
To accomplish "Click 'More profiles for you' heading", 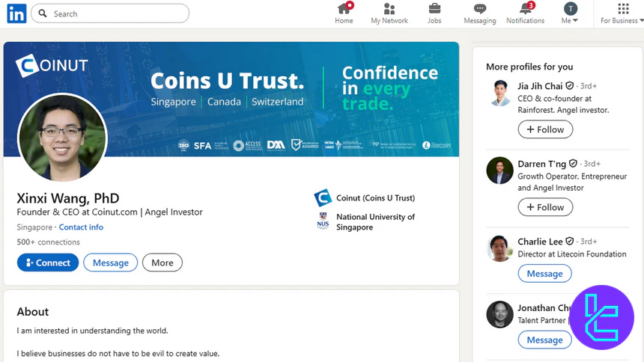I will [x=529, y=67].
